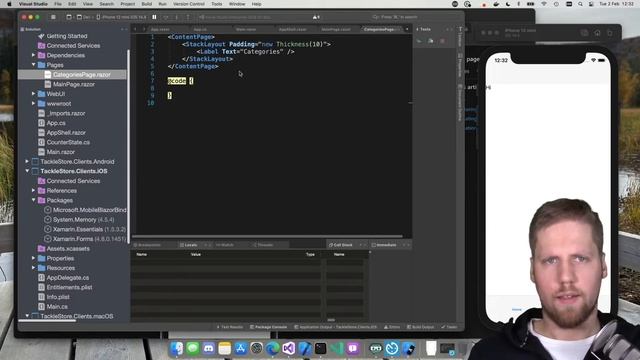Open the Project menu
The height and width of the screenshot is (360, 640).
click(127, 4)
